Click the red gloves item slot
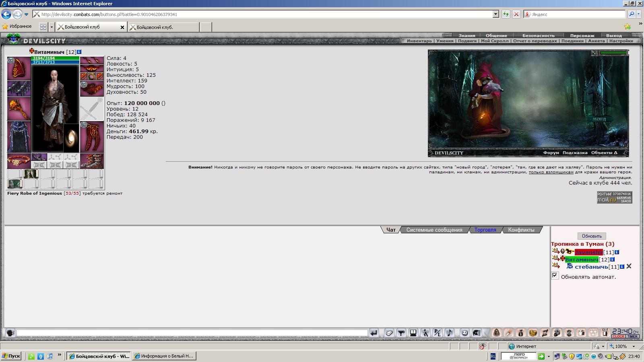Screen dimensions: 644x362 coord(92,88)
